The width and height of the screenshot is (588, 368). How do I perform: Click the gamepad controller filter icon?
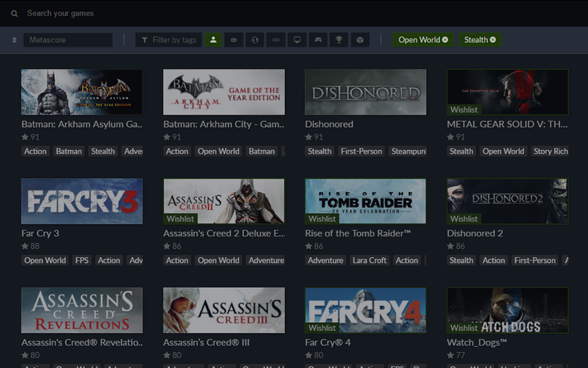[318, 40]
